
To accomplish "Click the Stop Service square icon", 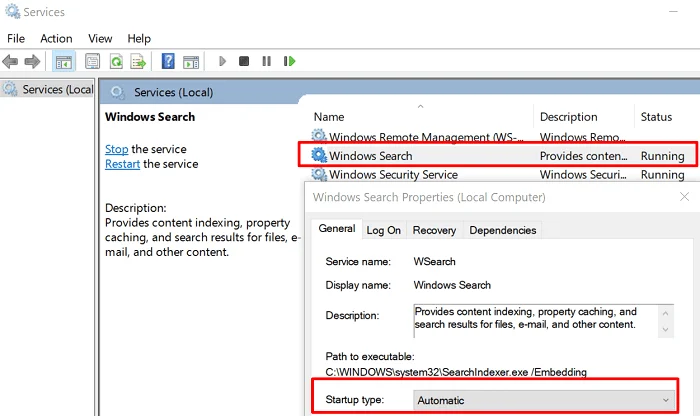I will [244, 61].
